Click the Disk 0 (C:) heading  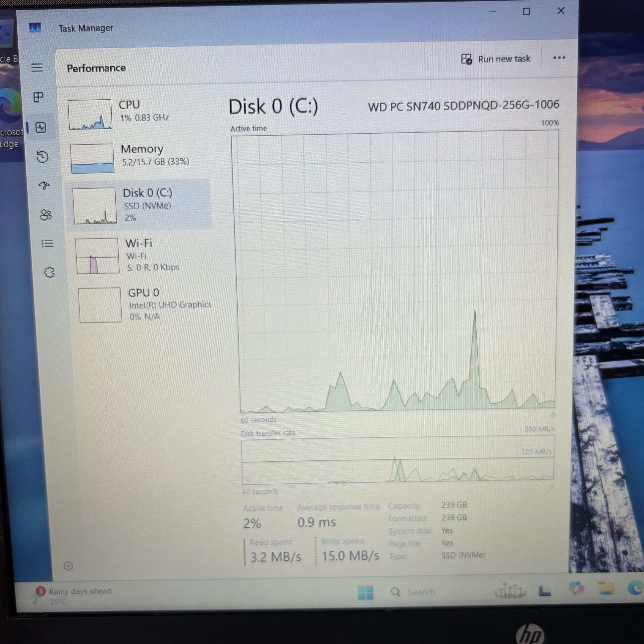(273, 107)
